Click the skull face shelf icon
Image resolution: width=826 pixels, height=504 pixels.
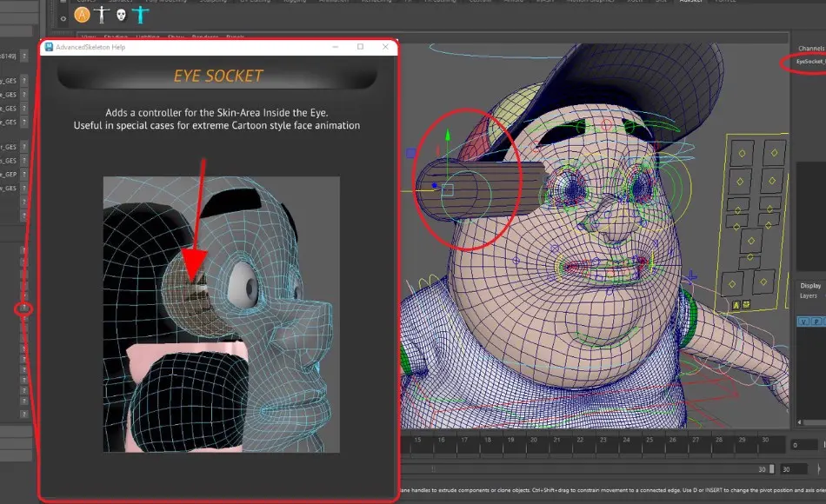(x=121, y=14)
